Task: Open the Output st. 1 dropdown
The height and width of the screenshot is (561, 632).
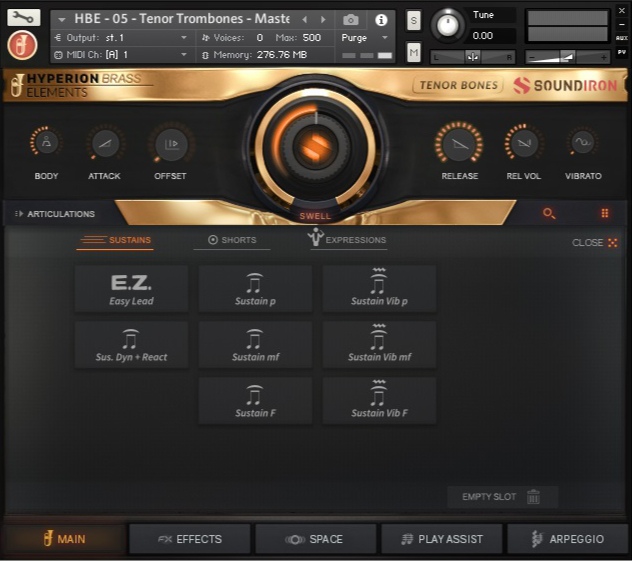Action: pos(122,38)
